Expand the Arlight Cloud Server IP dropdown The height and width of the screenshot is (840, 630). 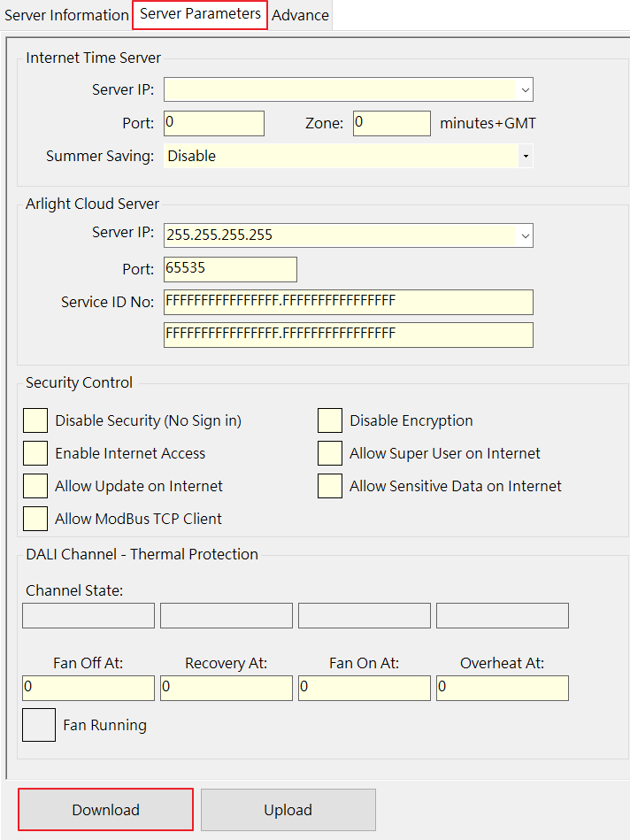(526, 235)
